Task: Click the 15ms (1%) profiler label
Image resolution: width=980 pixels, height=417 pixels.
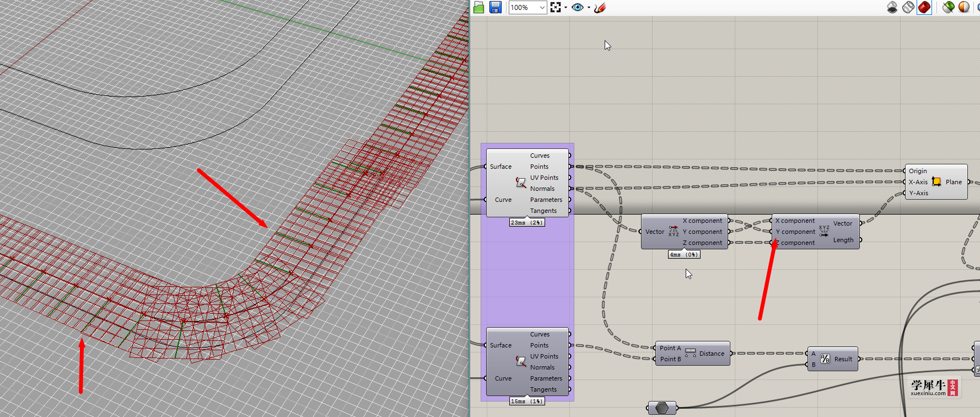Action: point(526,401)
